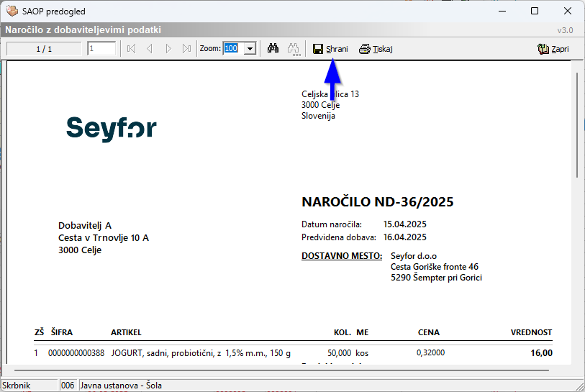
Task: Click the Seyfor logo
Action: point(112,129)
